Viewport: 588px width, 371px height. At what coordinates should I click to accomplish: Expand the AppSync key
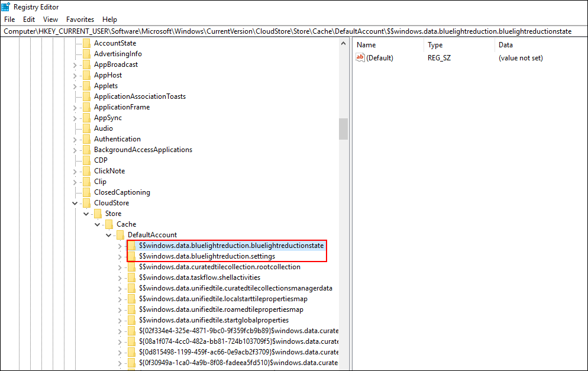pyautogui.click(x=75, y=118)
